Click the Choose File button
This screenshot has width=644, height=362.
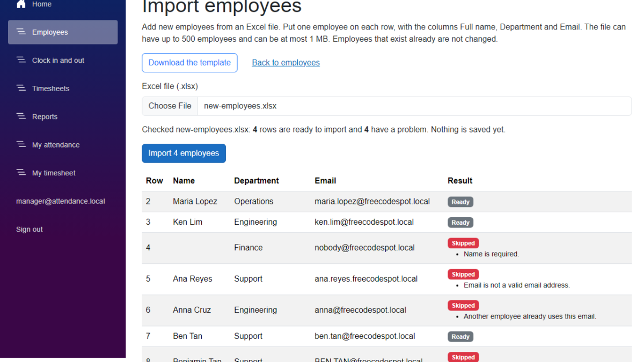tap(170, 106)
